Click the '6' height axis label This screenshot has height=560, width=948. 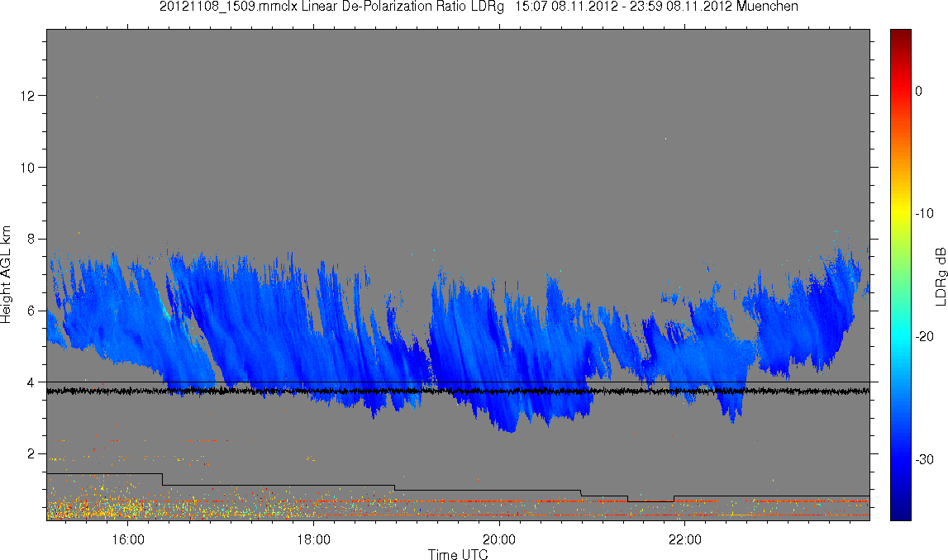31,311
